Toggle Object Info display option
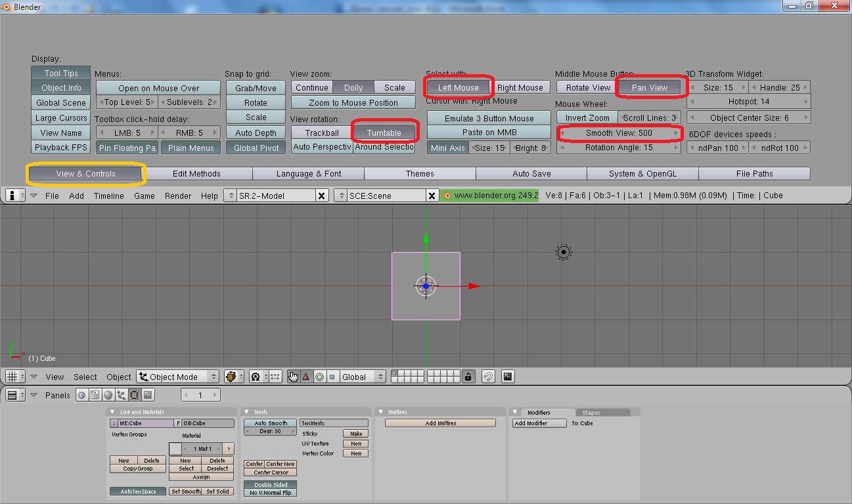 (x=61, y=88)
